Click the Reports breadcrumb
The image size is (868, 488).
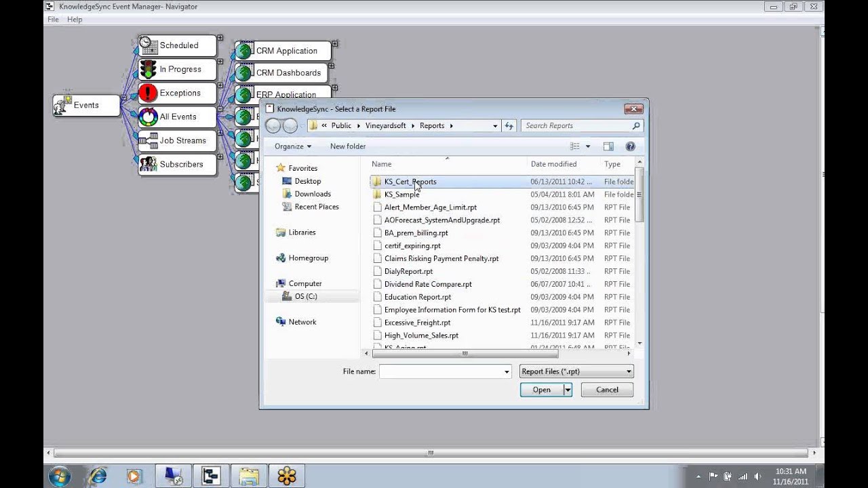tap(431, 125)
